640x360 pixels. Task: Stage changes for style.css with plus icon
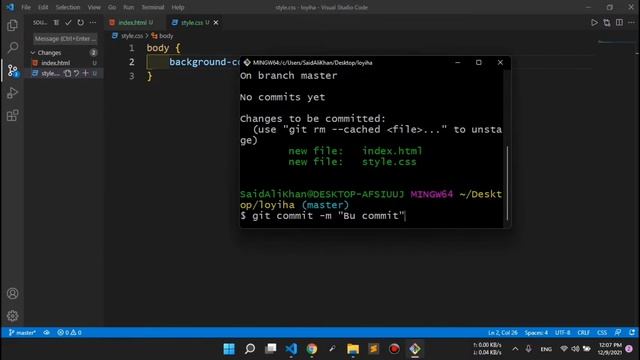pos(85,73)
